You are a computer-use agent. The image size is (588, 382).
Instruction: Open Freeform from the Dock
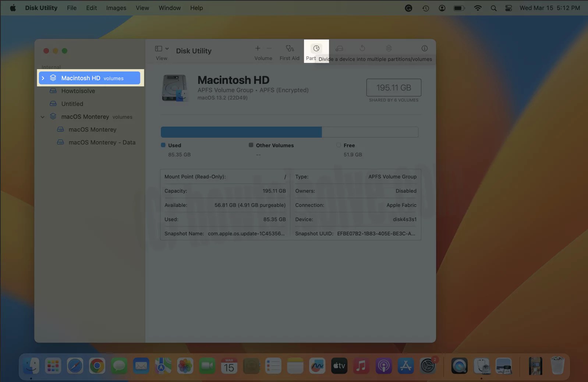317,366
